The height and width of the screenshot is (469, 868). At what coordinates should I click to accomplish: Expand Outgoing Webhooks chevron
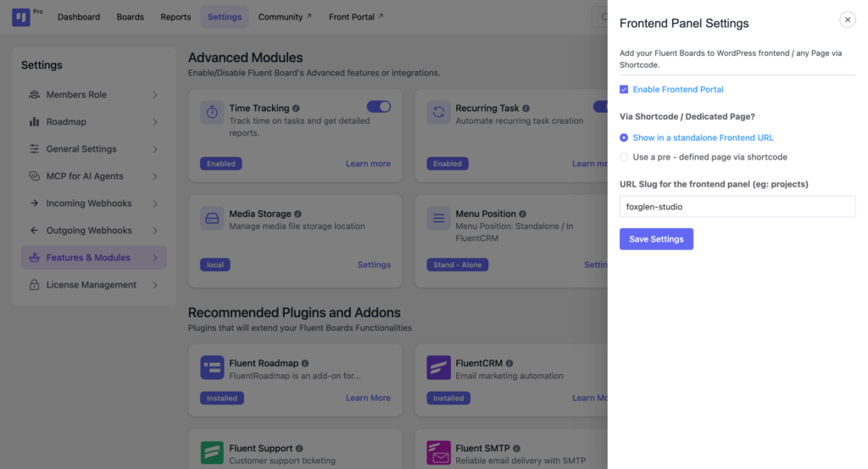coord(155,231)
